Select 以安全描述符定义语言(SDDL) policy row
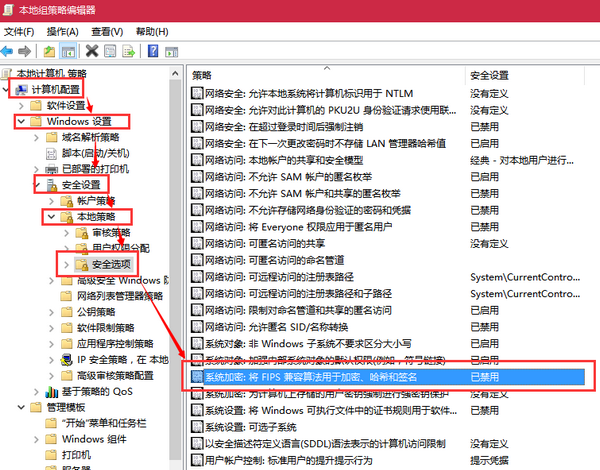The width and height of the screenshot is (600, 470). pyautogui.click(x=325, y=444)
